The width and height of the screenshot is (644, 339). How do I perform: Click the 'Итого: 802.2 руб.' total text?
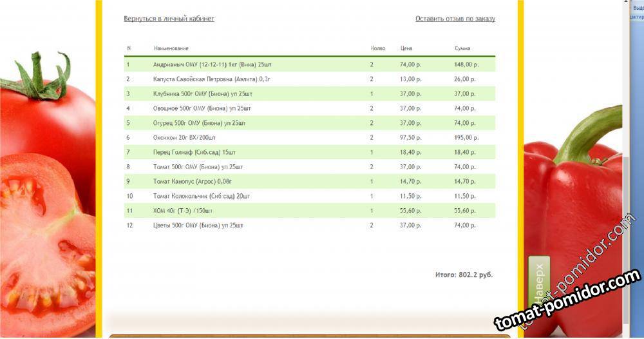point(464,275)
